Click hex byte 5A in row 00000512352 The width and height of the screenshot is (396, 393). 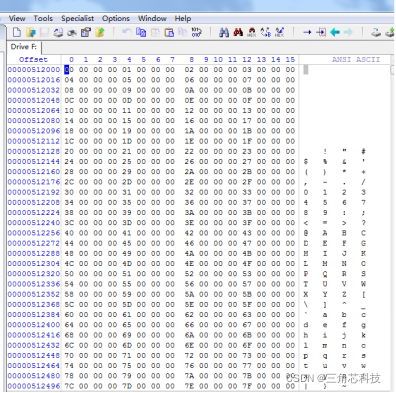coord(189,294)
